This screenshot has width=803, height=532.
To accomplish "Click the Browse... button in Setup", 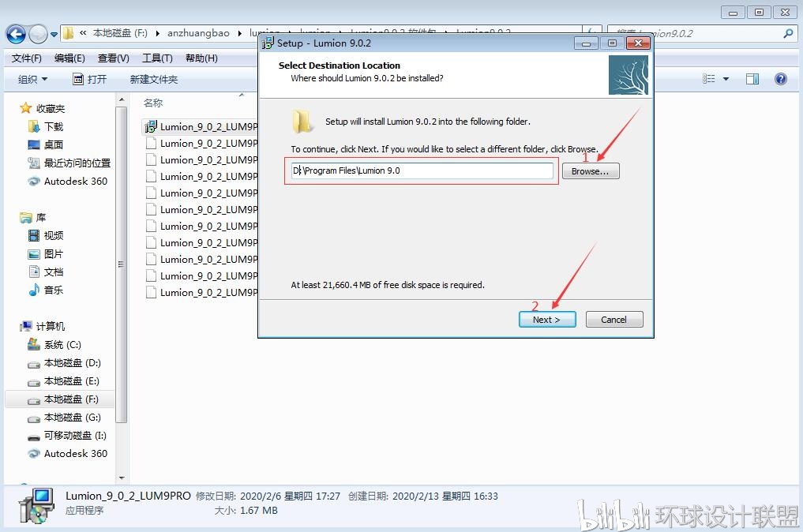I will click(x=591, y=171).
